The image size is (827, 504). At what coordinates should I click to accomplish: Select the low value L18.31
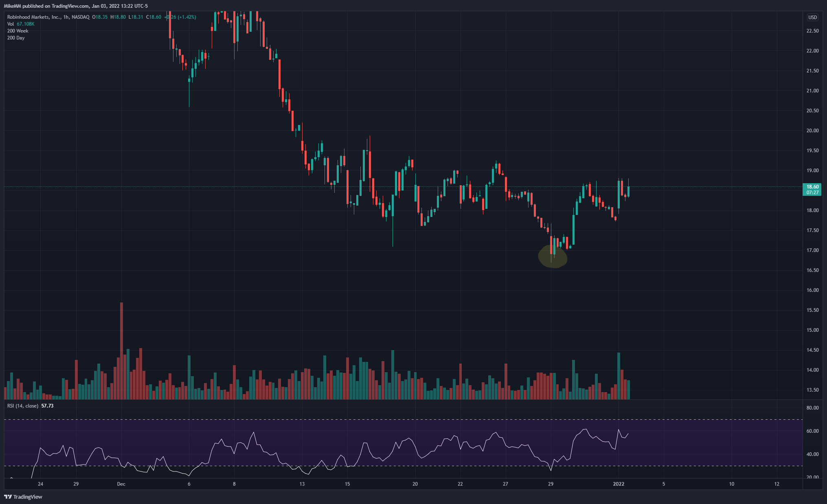click(x=136, y=17)
